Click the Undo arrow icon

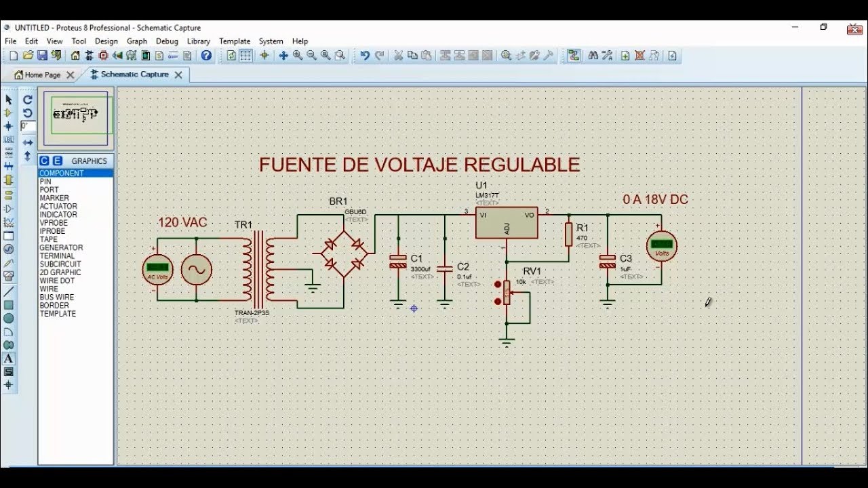(x=365, y=56)
